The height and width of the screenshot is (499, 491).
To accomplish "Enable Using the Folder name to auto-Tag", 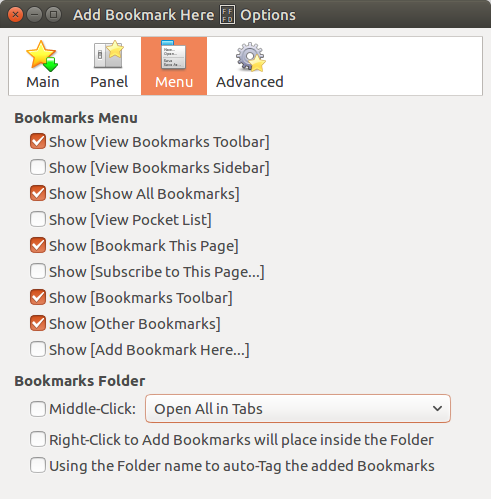I will (38, 465).
